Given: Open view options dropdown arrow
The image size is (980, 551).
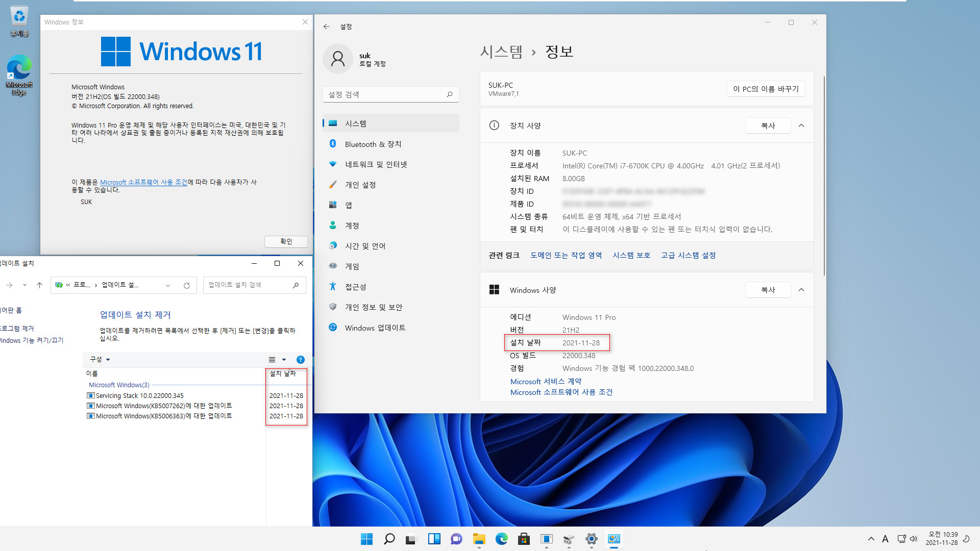Looking at the screenshot, I should click(x=284, y=360).
